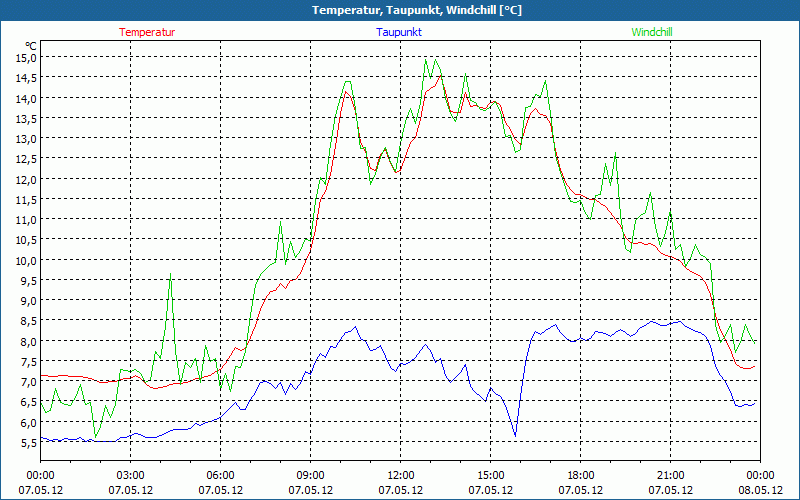Click the blue Taupunkt dip before 16:00
This screenshot has height=500, width=800.
click(x=515, y=435)
